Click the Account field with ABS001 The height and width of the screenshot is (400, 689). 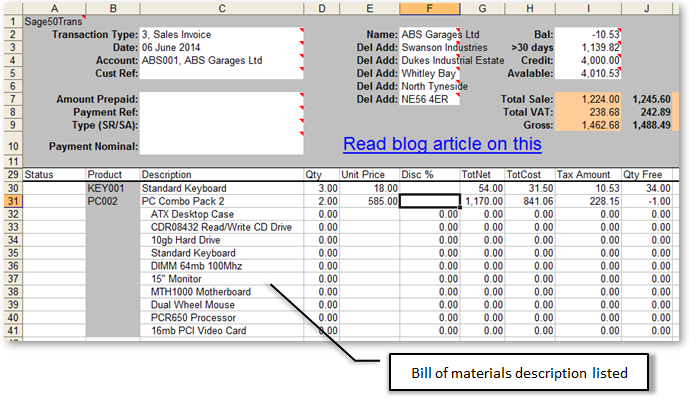click(x=221, y=60)
